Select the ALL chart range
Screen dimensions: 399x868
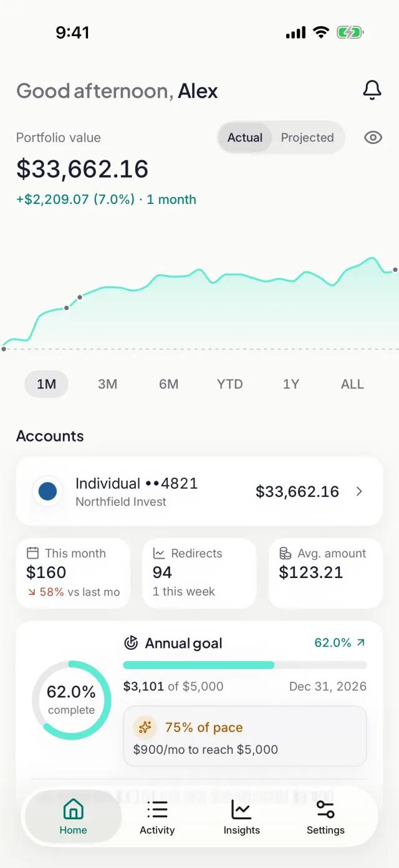[x=352, y=384]
